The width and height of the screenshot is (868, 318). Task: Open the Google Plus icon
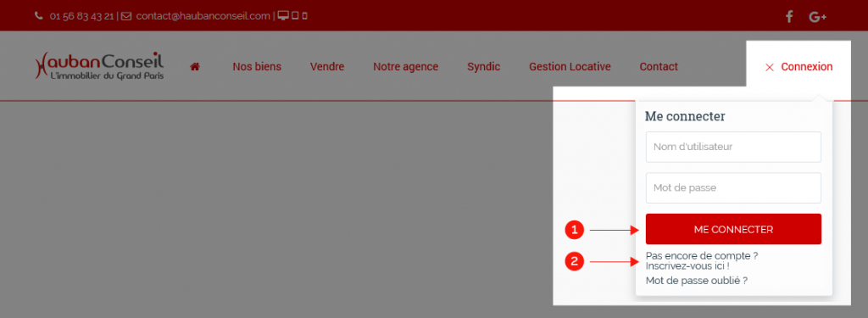tap(818, 17)
